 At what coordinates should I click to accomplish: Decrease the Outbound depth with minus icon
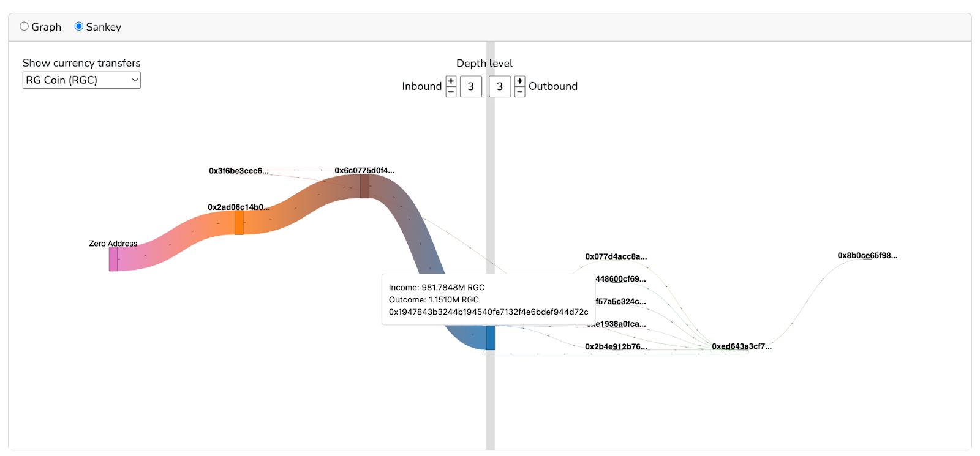(x=519, y=92)
